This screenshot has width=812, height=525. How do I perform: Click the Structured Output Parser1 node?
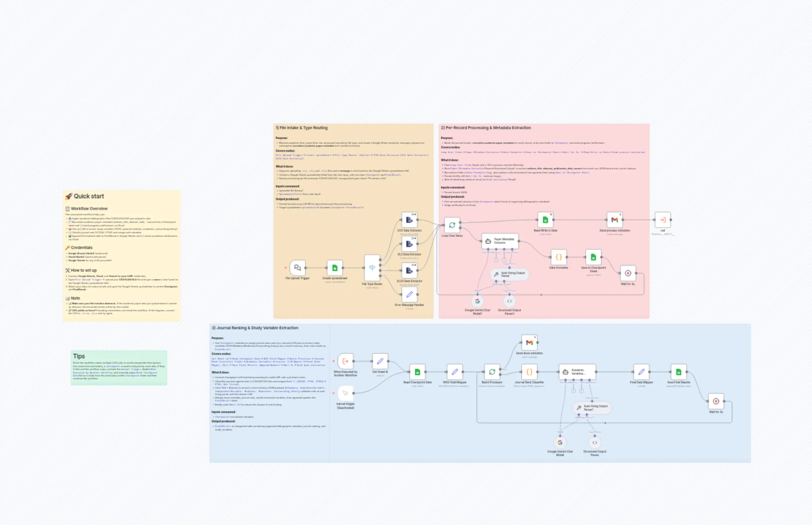click(x=509, y=302)
